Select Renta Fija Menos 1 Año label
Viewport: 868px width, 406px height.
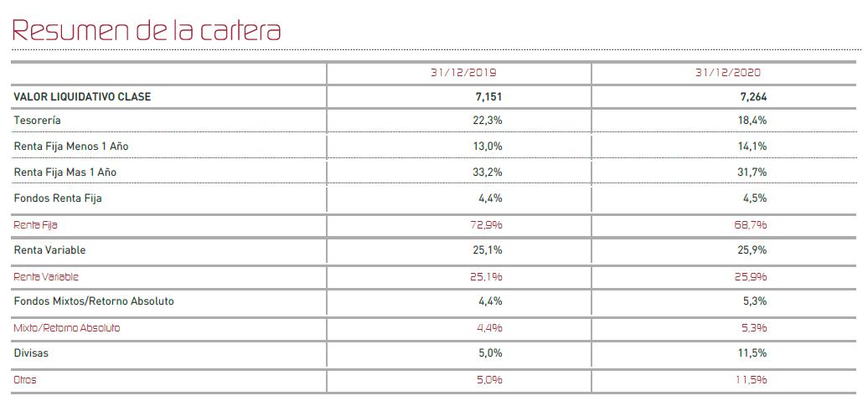(71, 146)
